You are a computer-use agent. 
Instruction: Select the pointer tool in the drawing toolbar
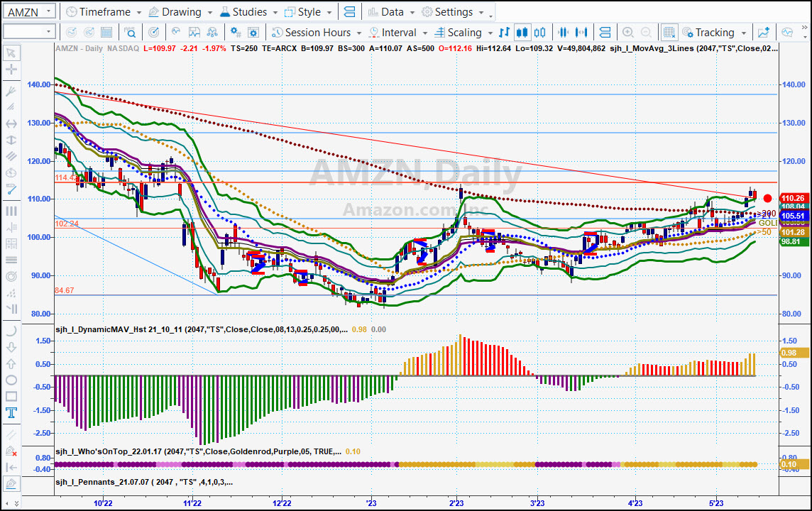pyautogui.click(x=11, y=53)
